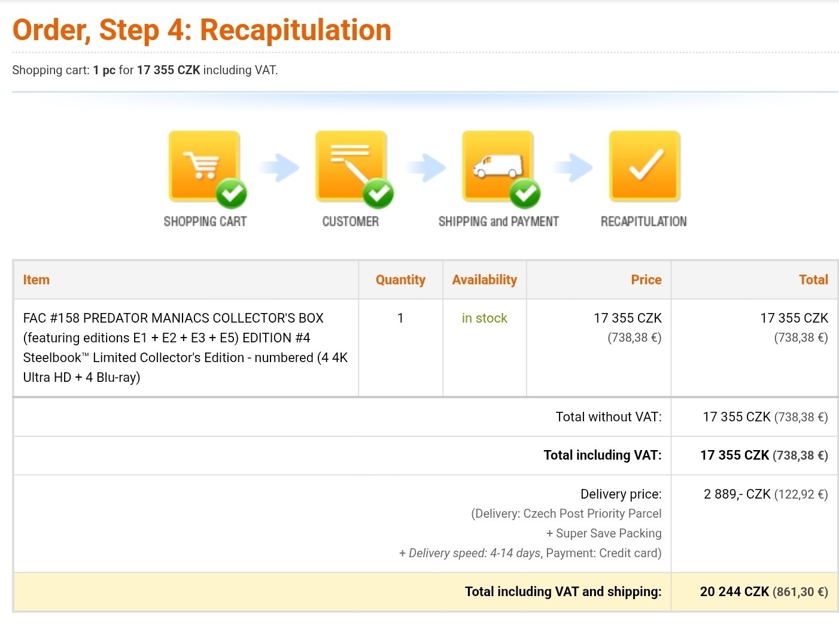
Task: Click the Availability column header
Action: point(485,280)
